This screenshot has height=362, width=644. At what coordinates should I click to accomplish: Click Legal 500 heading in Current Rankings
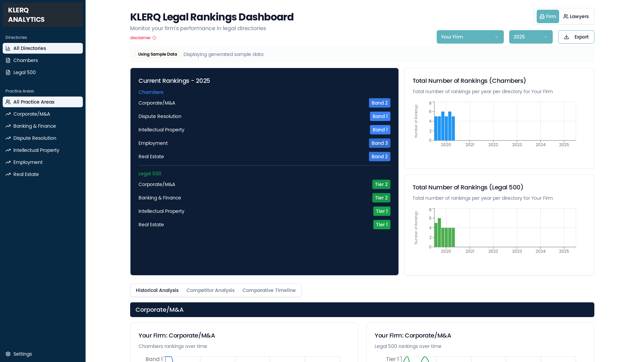150,174
